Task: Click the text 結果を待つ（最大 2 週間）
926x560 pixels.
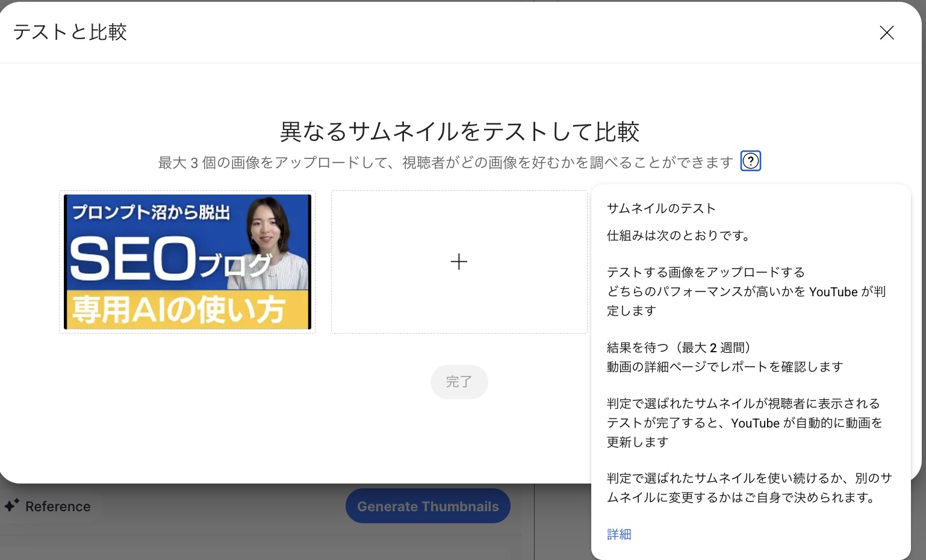Action: [679, 347]
